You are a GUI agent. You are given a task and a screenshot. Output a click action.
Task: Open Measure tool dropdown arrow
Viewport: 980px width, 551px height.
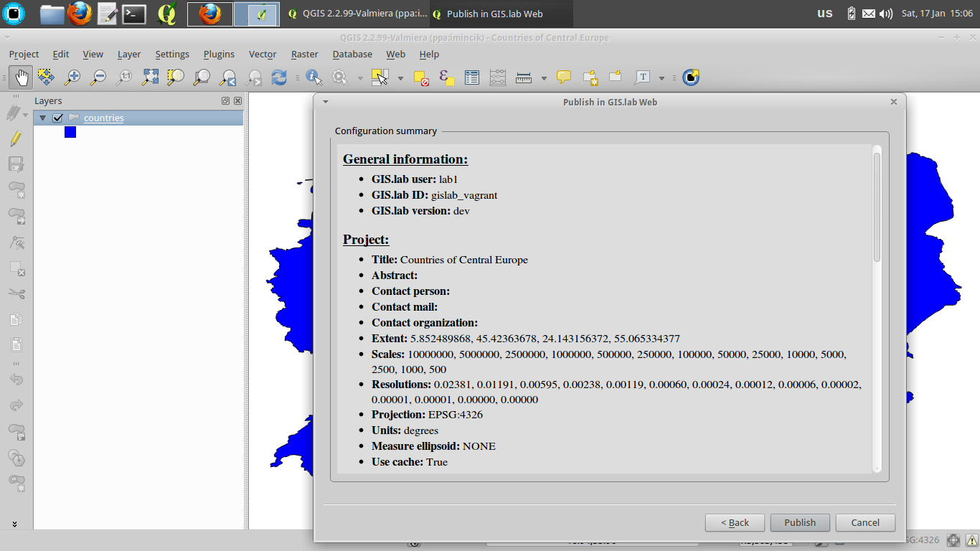(544, 77)
